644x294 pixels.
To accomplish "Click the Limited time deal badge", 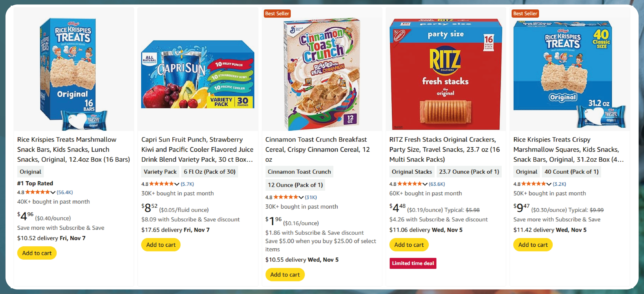I will (413, 263).
